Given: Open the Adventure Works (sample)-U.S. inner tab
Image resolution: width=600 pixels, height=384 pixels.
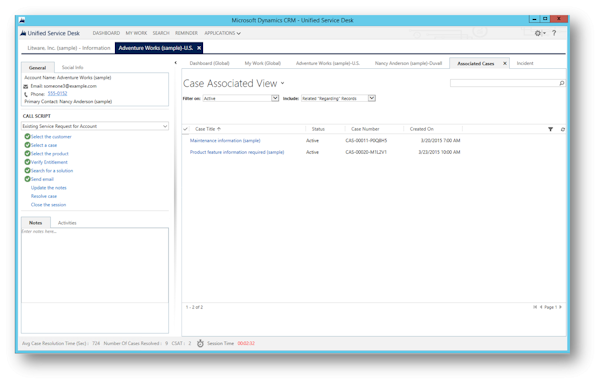Looking at the screenshot, I should (x=328, y=63).
